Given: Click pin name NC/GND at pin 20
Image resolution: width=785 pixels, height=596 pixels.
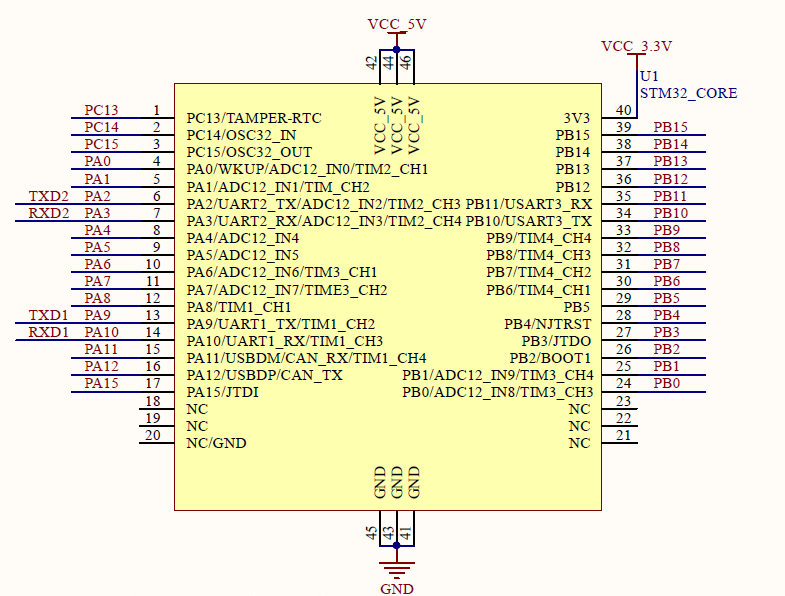Looking at the screenshot, I should [x=216, y=443].
